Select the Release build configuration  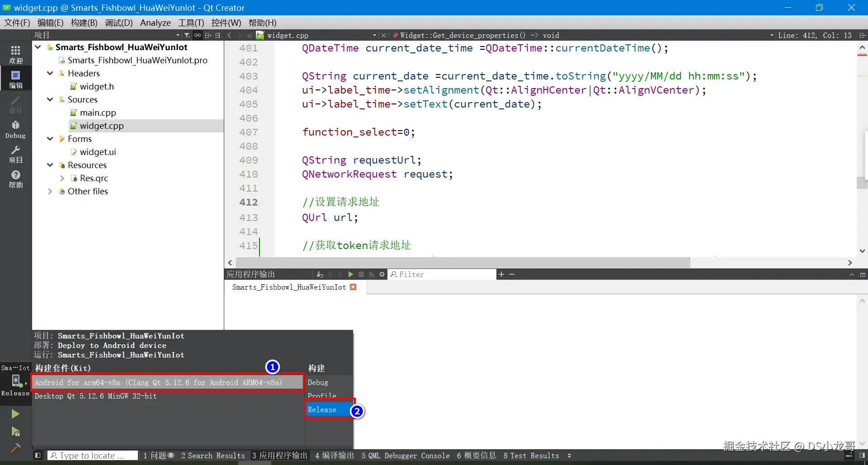329,409
